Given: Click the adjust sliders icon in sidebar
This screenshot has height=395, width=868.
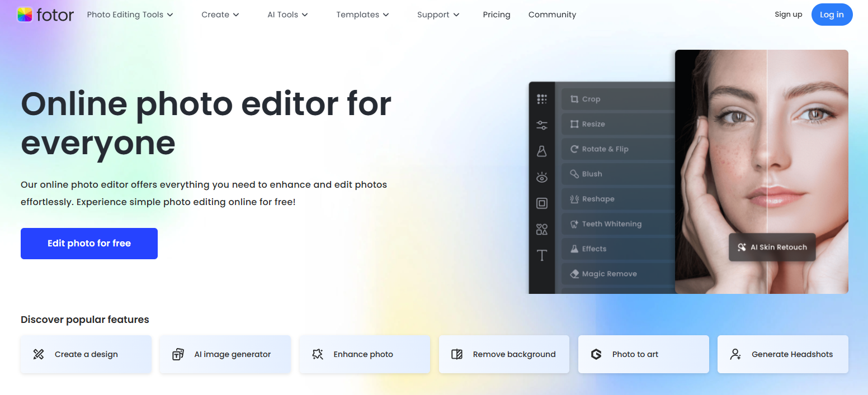Looking at the screenshot, I should pos(541,125).
